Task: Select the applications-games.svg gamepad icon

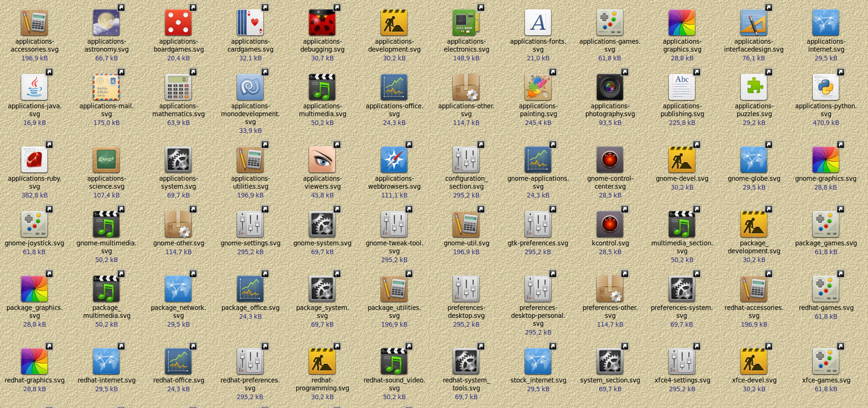Action: 610,22
